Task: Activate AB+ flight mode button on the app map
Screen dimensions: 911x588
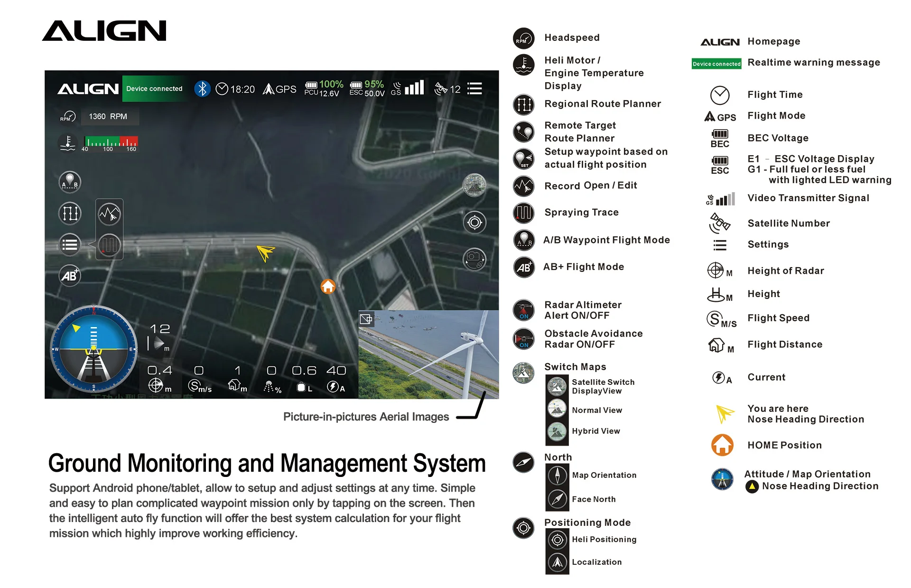Action: pyautogui.click(x=70, y=276)
